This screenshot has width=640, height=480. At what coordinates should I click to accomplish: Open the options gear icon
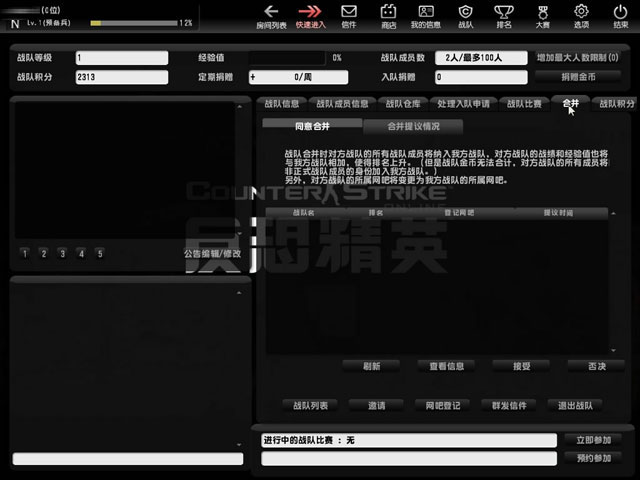tap(581, 12)
